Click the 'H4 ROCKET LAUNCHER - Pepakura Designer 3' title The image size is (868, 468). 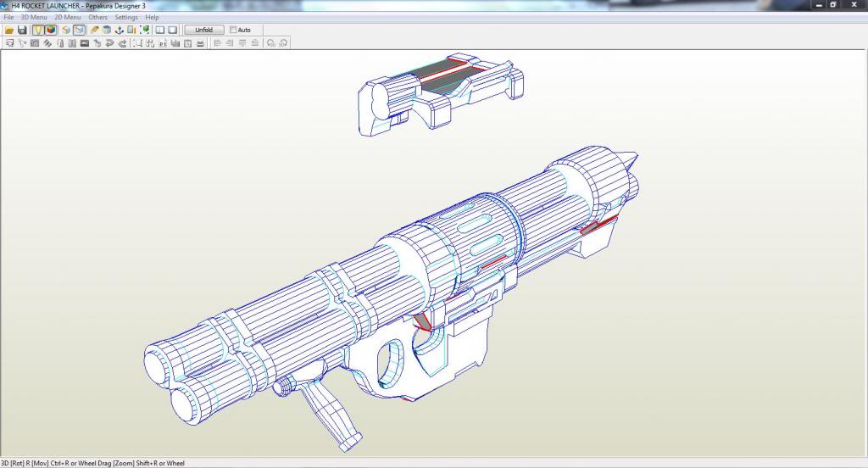click(x=79, y=6)
